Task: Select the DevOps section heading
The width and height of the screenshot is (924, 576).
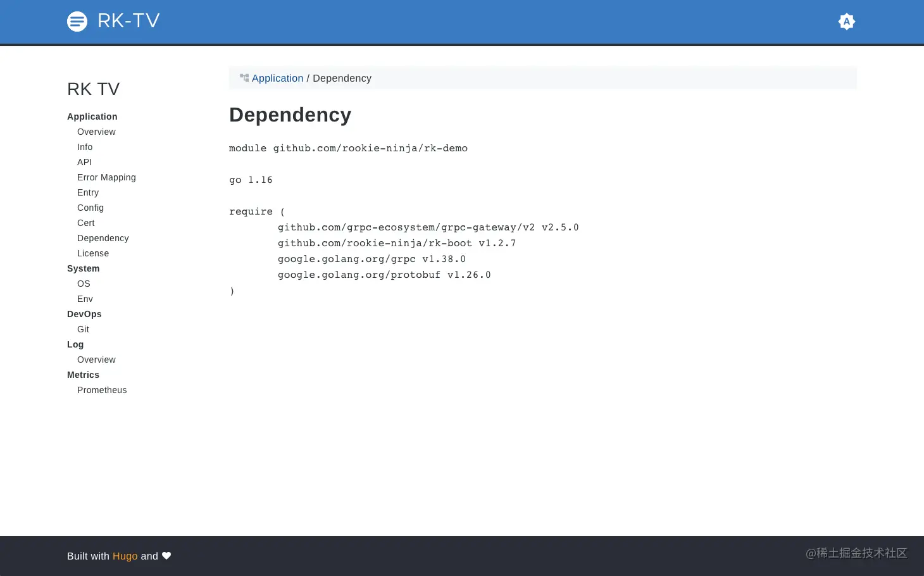Action: point(84,314)
